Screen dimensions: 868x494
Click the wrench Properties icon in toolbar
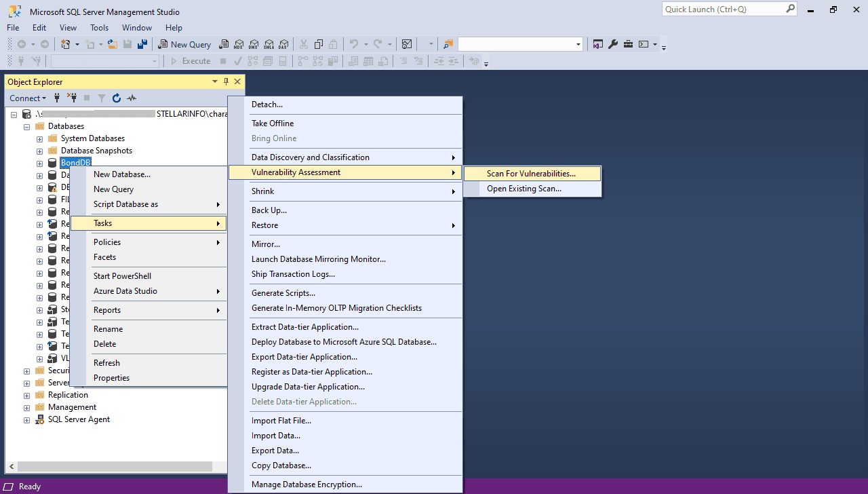(613, 44)
